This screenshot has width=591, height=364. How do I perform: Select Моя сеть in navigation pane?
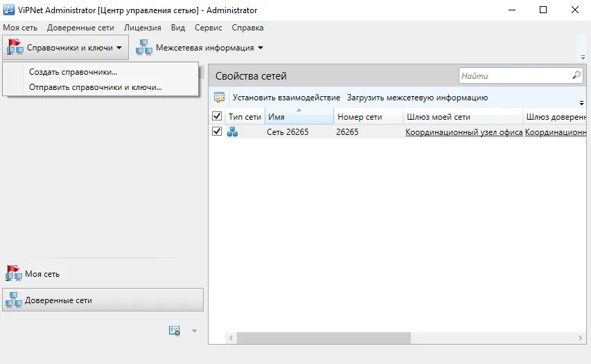coord(103,273)
